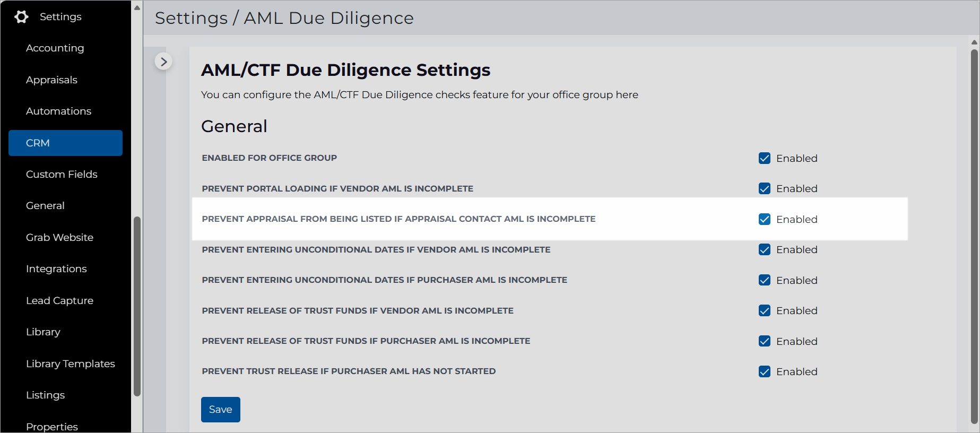Toggle Prevent Portal Loading vendor AML checkbox
This screenshot has height=433, width=980.
[765, 188]
